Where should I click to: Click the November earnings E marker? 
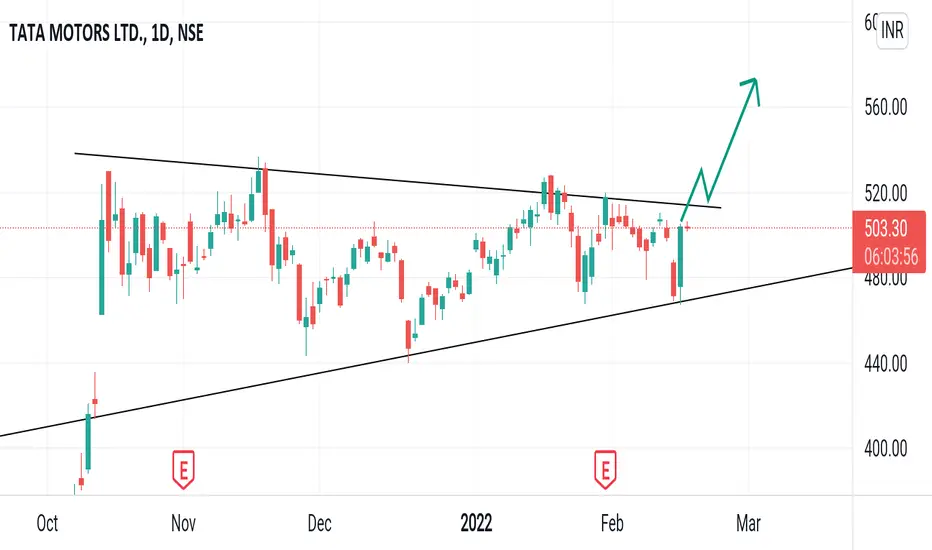(x=183, y=470)
